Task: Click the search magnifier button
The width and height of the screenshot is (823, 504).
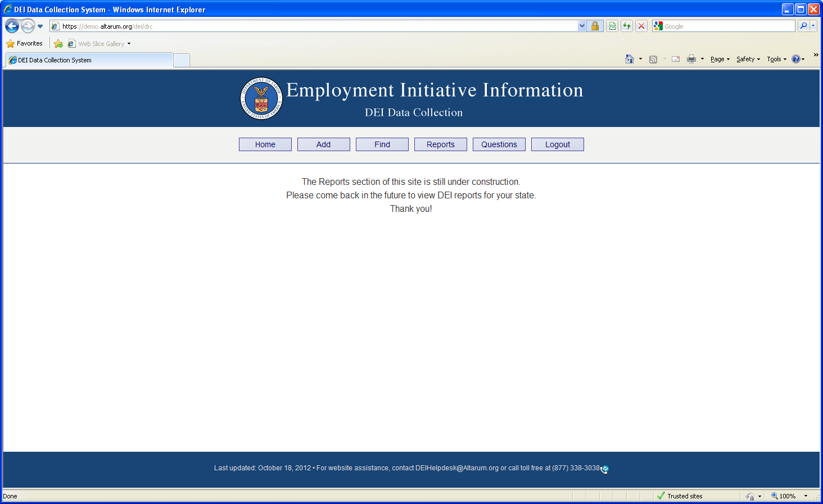Action: pos(803,26)
